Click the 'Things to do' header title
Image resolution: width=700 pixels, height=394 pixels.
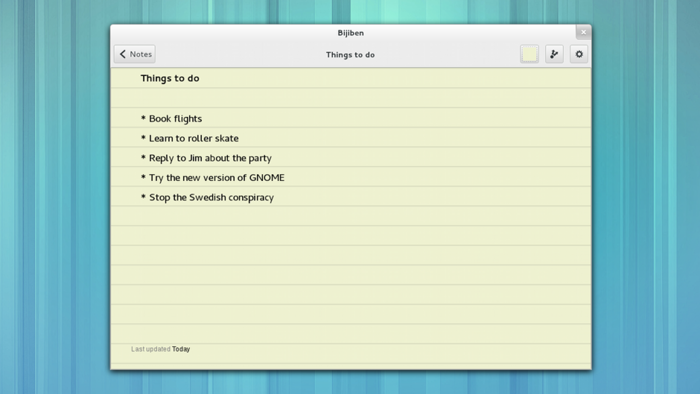click(350, 54)
